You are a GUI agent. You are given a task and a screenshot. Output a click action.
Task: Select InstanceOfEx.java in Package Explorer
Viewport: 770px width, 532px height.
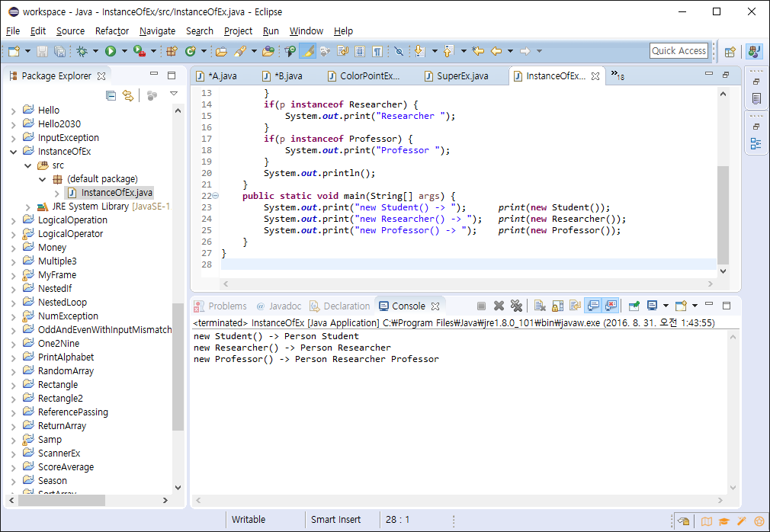(111, 193)
